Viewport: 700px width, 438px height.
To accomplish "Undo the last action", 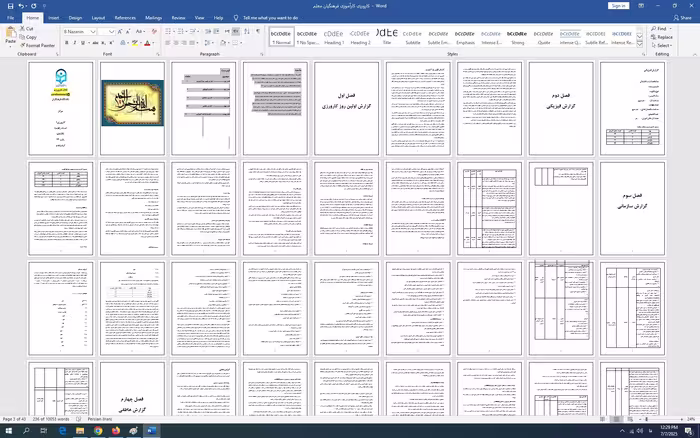I will [21, 6].
